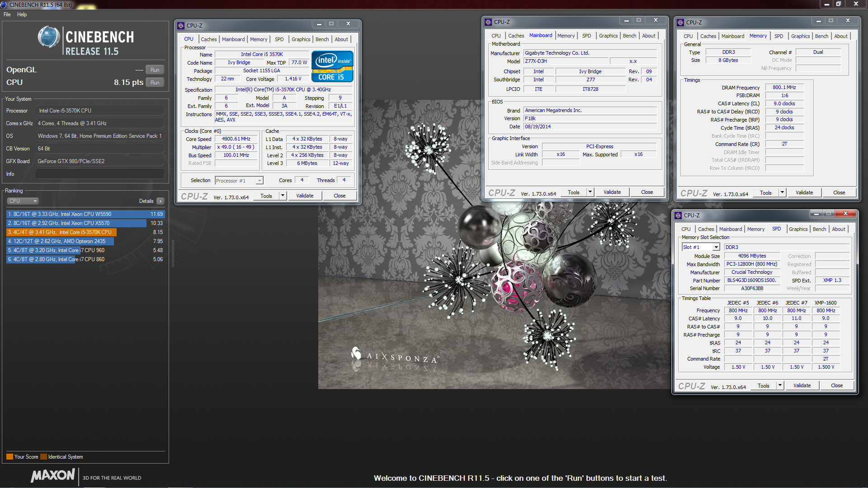Screen dimensions: 868x488
Task: Open the Processor #1 selection dropdown
Action: pos(239,181)
